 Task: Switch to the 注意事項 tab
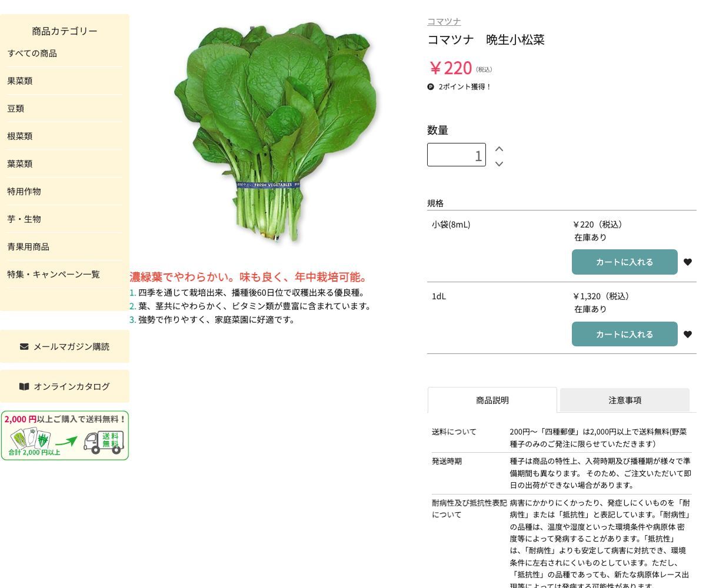[624, 400]
